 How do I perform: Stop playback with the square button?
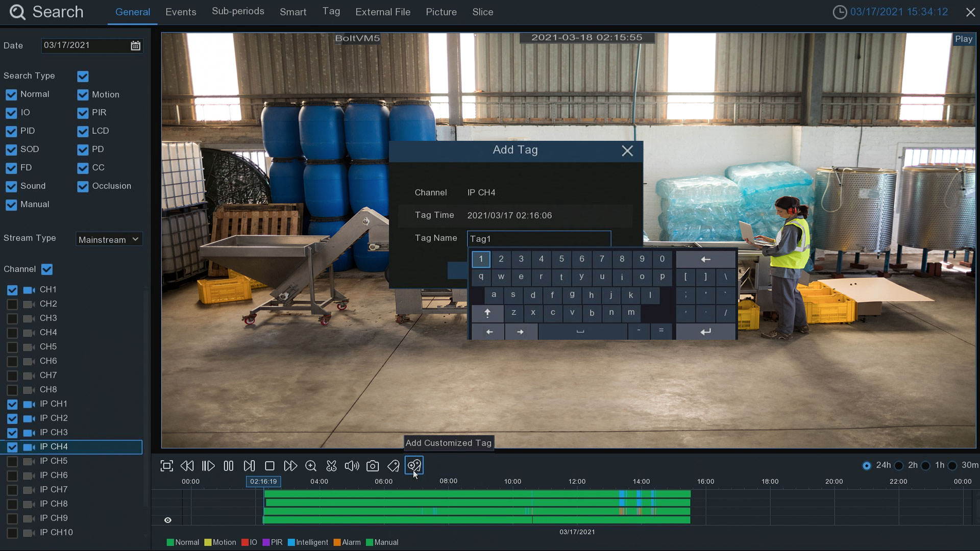269,466
